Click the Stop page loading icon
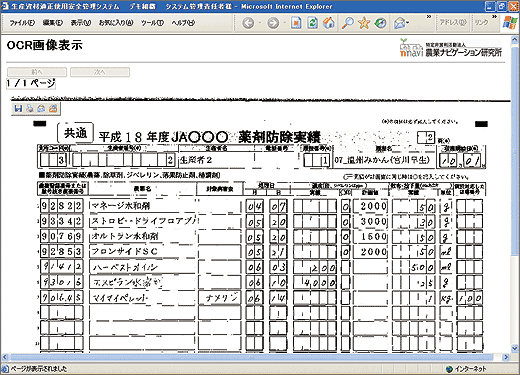Screen dimensions: 520x375 [296, 23]
